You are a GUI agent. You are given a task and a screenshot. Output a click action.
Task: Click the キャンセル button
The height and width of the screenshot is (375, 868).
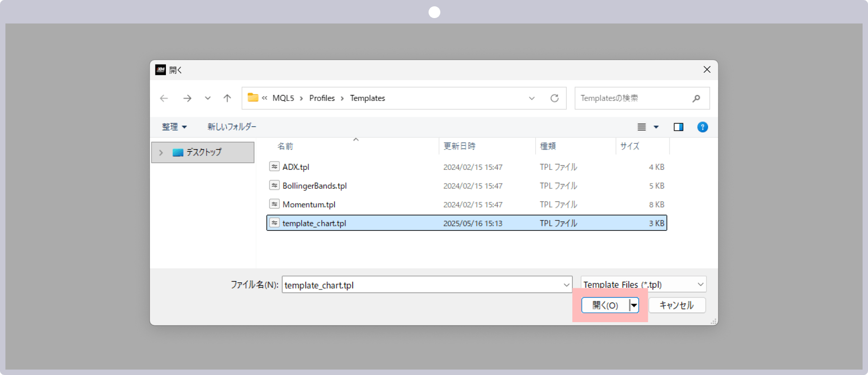pyautogui.click(x=677, y=305)
